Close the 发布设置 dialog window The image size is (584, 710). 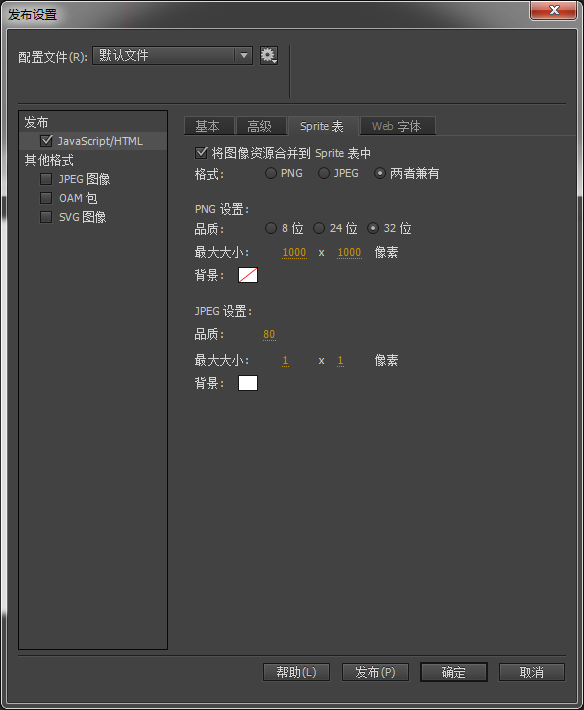[554, 11]
